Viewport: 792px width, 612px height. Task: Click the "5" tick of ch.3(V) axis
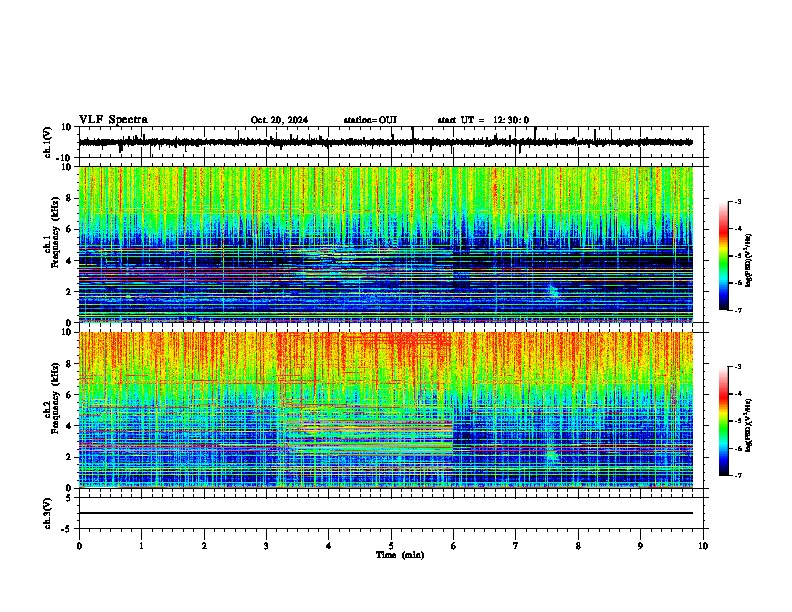[69, 498]
